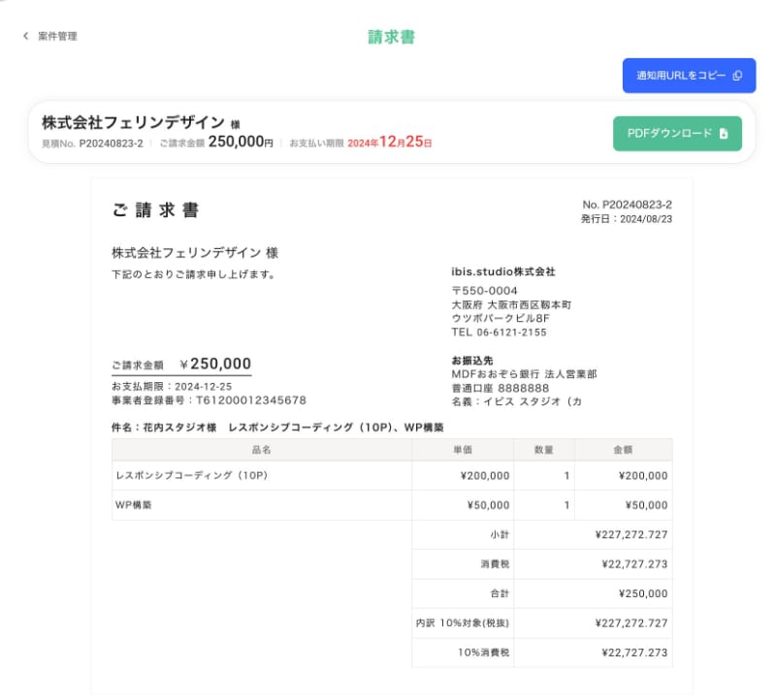Click the PDFダウンロード button
Image resolution: width=776 pixels, height=700 pixels.
click(677, 134)
